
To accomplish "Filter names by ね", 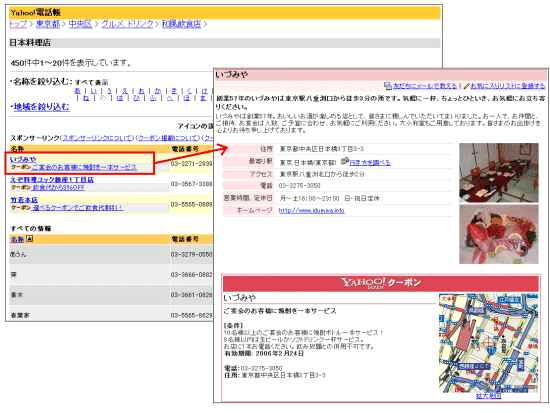I will [x=86, y=98].
